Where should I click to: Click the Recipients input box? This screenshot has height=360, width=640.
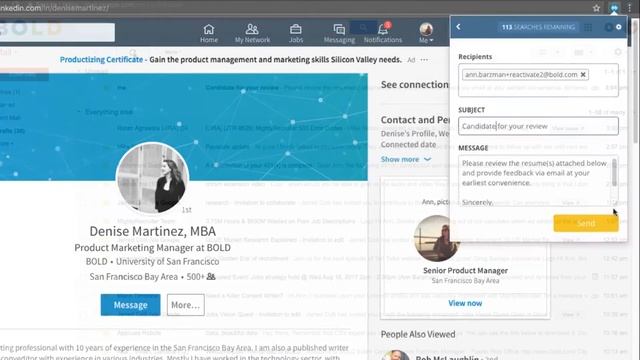(538, 80)
